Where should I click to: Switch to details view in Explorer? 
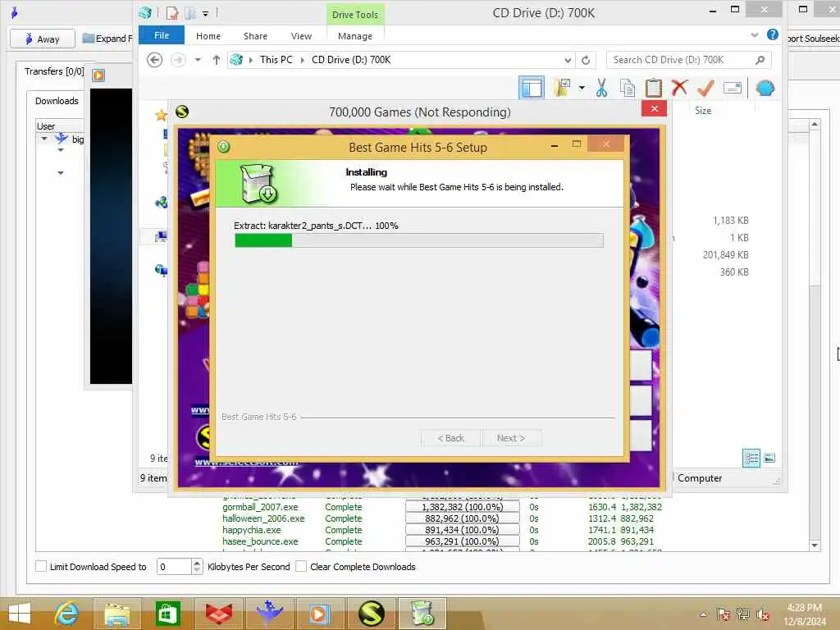pos(751,458)
